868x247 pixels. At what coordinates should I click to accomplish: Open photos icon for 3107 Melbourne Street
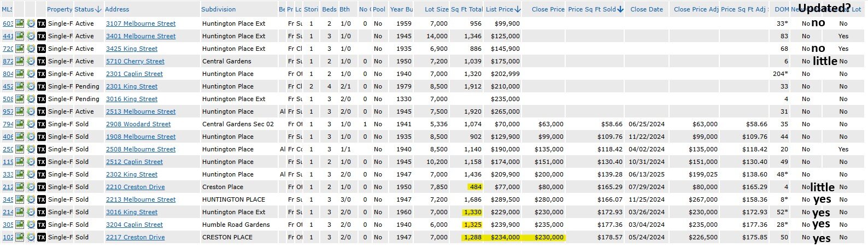point(20,23)
